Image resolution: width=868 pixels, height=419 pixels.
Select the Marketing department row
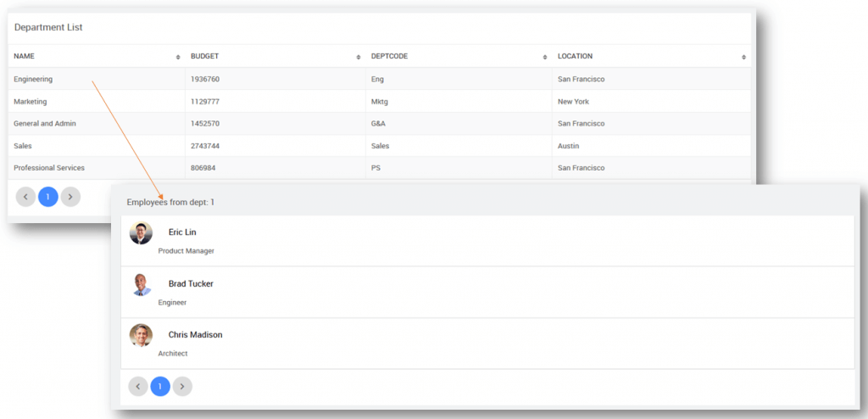(31, 102)
